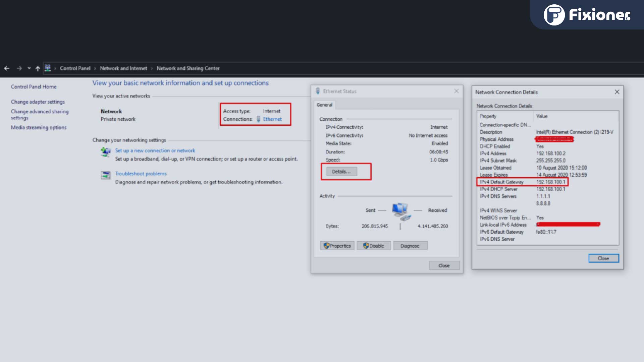Select the DHCP Enabled row

click(x=548, y=146)
